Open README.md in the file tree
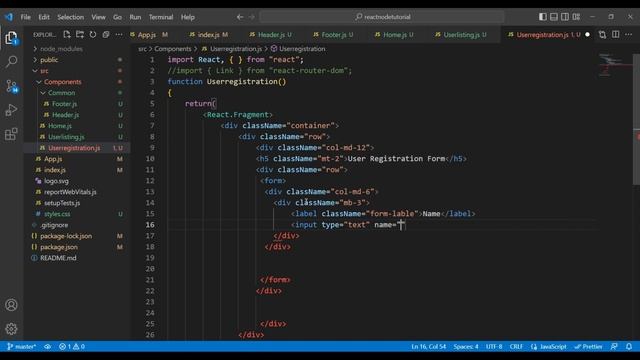This screenshot has width=640, height=360. click(x=58, y=258)
